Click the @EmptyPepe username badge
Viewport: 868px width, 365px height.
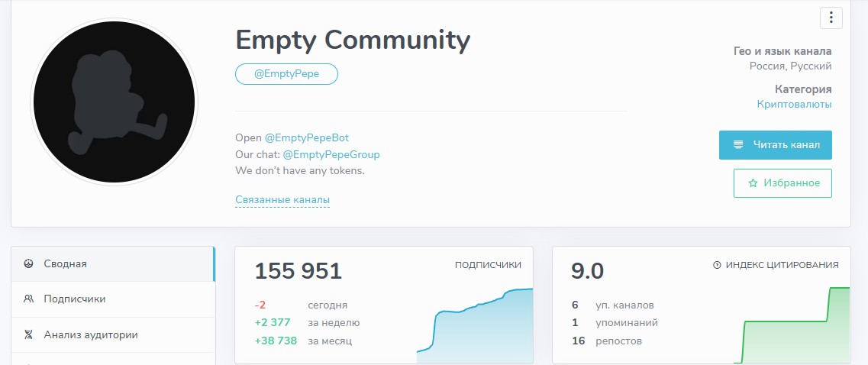[x=286, y=73]
